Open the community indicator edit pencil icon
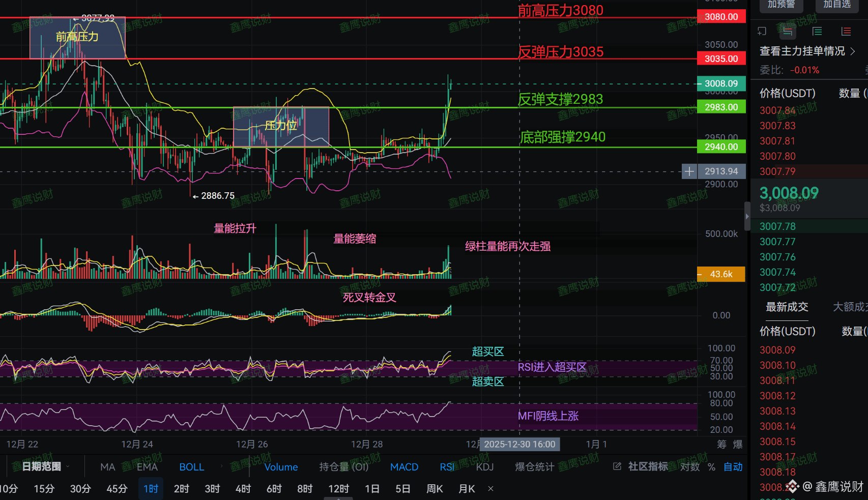 (x=617, y=466)
